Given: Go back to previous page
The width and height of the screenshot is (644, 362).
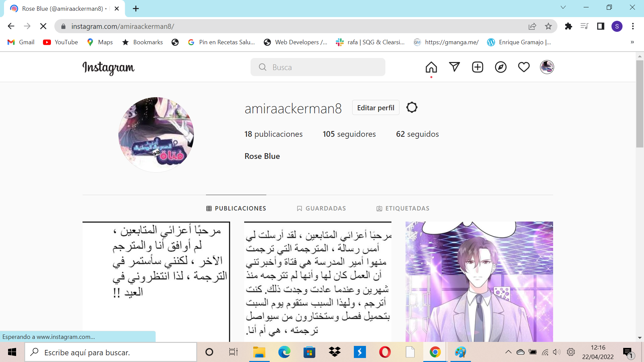Looking at the screenshot, I should click(x=11, y=26).
